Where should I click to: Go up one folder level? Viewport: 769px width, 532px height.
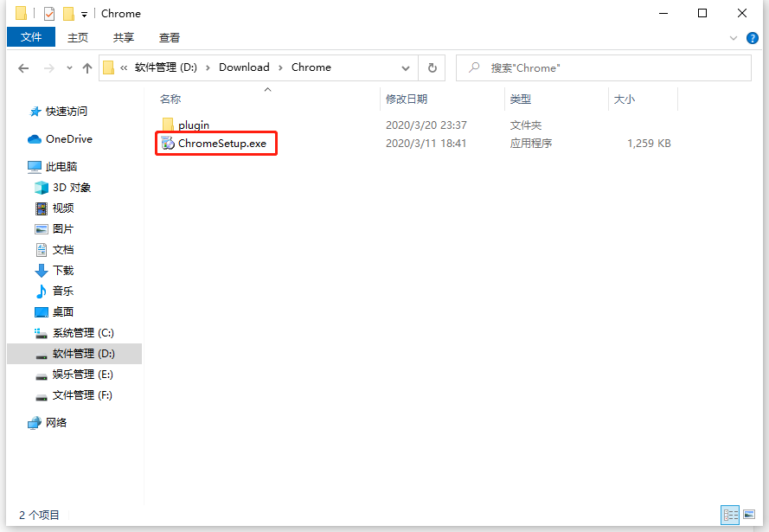click(87, 68)
